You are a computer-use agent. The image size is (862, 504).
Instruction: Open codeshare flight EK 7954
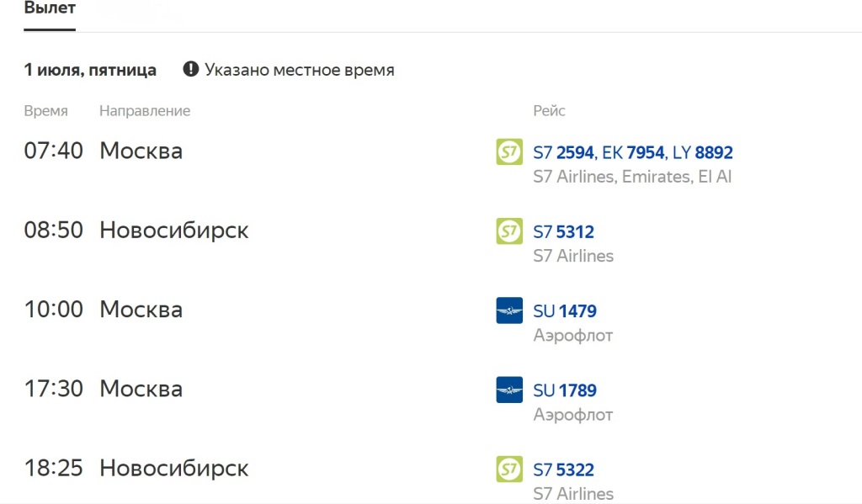click(633, 153)
